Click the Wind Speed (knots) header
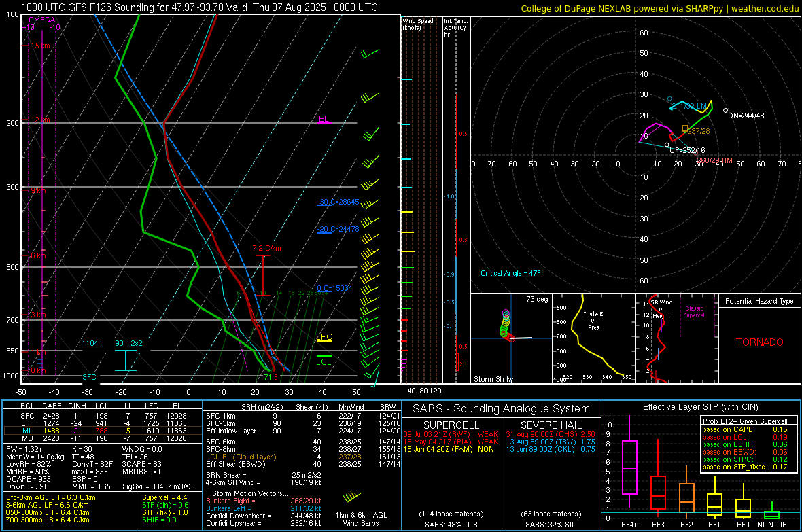The height and width of the screenshot is (532, 802). point(418,24)
